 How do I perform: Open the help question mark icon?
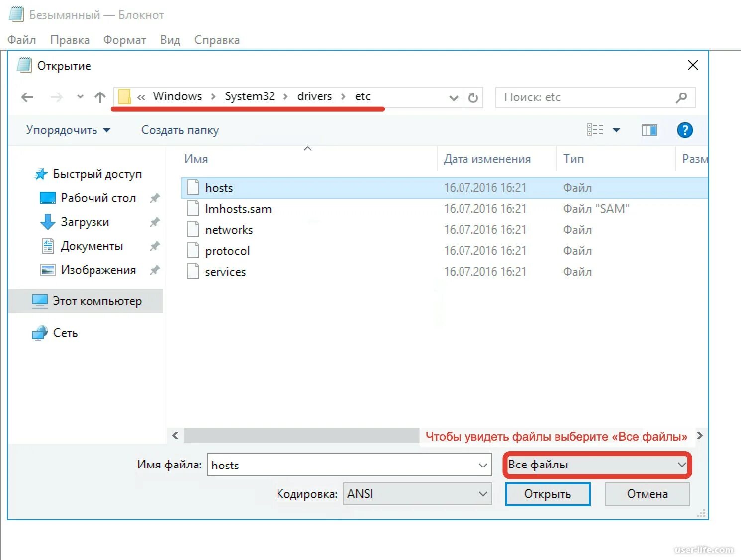click(685, 130)
